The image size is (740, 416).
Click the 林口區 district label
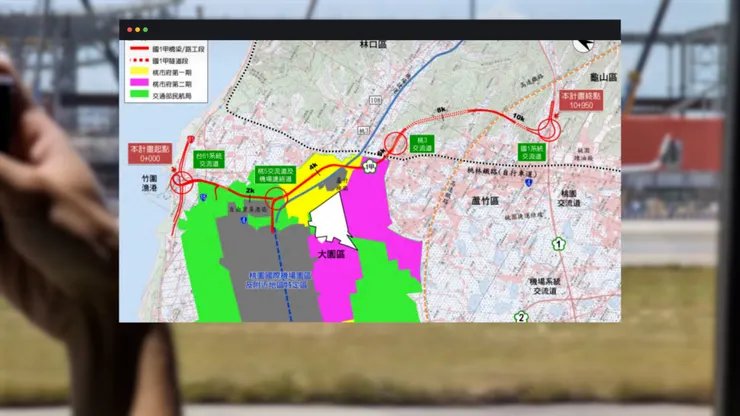[x=373, y=44]
